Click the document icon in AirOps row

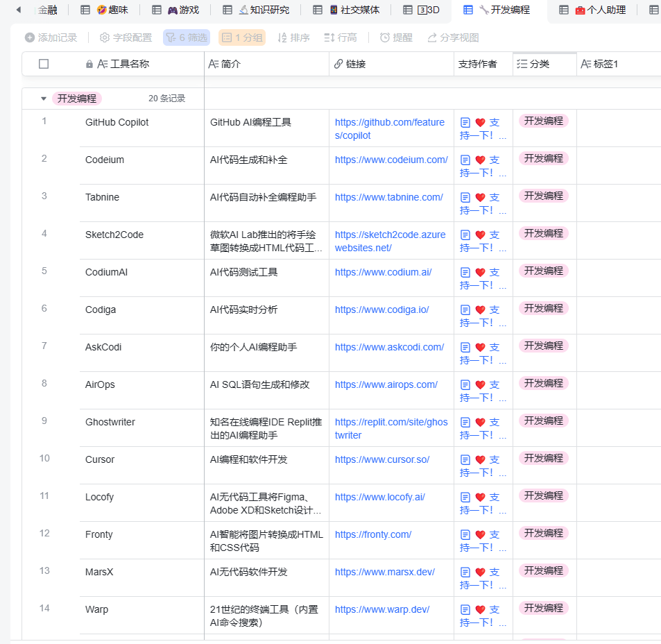pyautogui.click(x=465, y=385)
